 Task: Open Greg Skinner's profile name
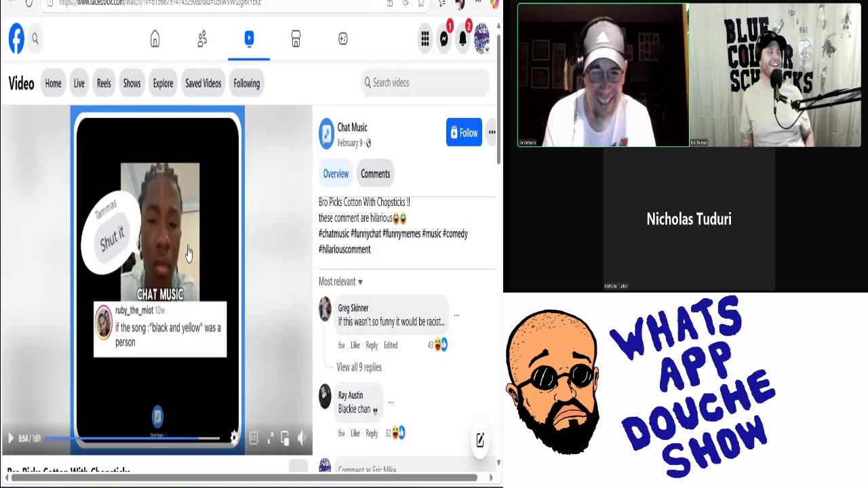(353, 308)
